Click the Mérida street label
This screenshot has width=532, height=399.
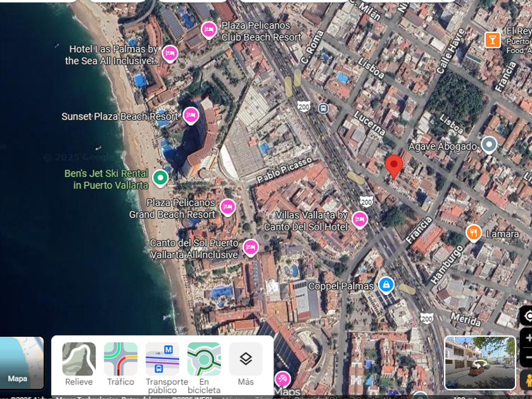[x=466, y=319]
